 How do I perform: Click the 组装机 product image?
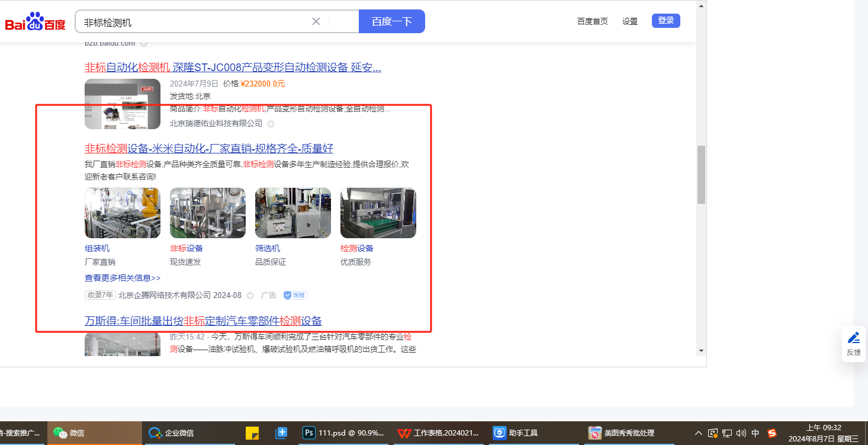pyautogui.click(x=123, y=213)
